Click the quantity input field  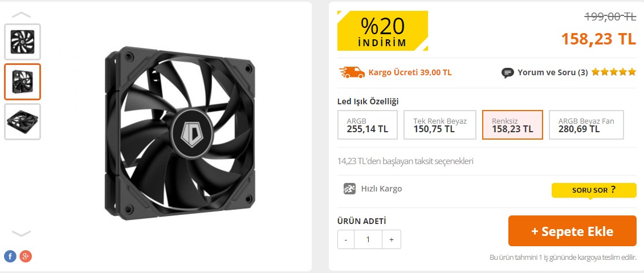tap(368, 239)
